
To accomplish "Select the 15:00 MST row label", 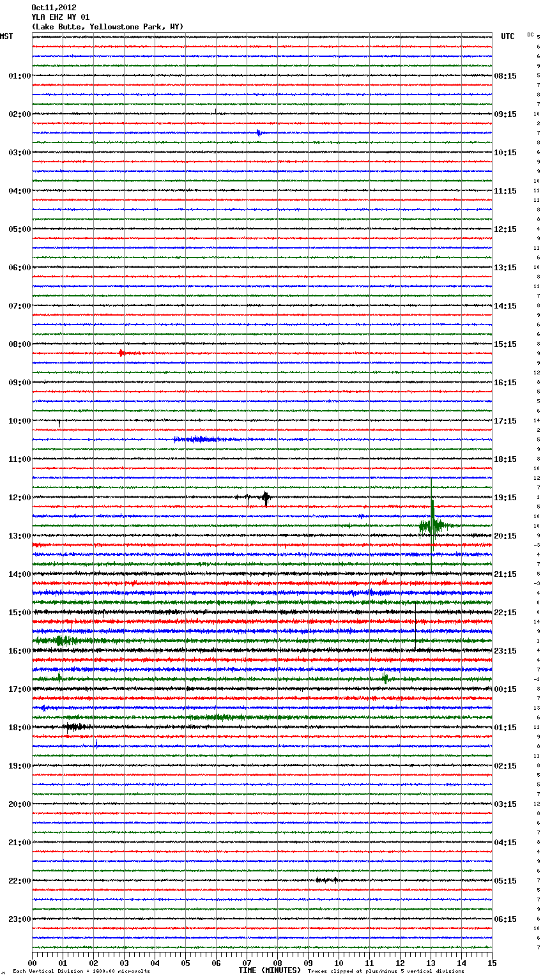I will (x=20, y=613).
